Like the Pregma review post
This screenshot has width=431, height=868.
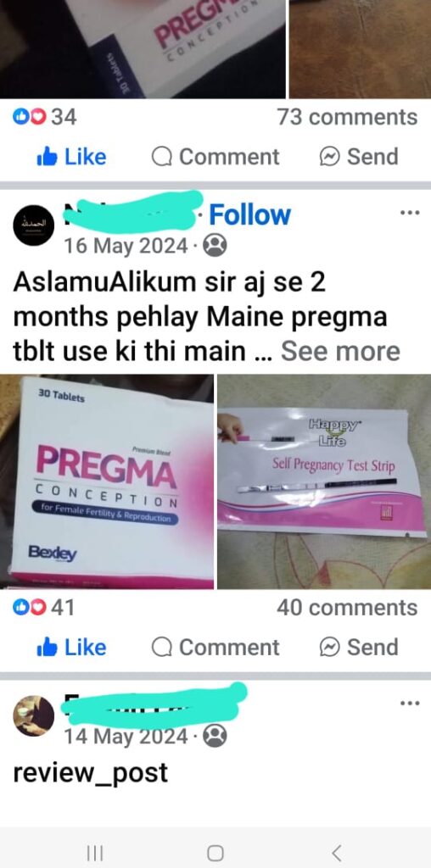point(71,647)
